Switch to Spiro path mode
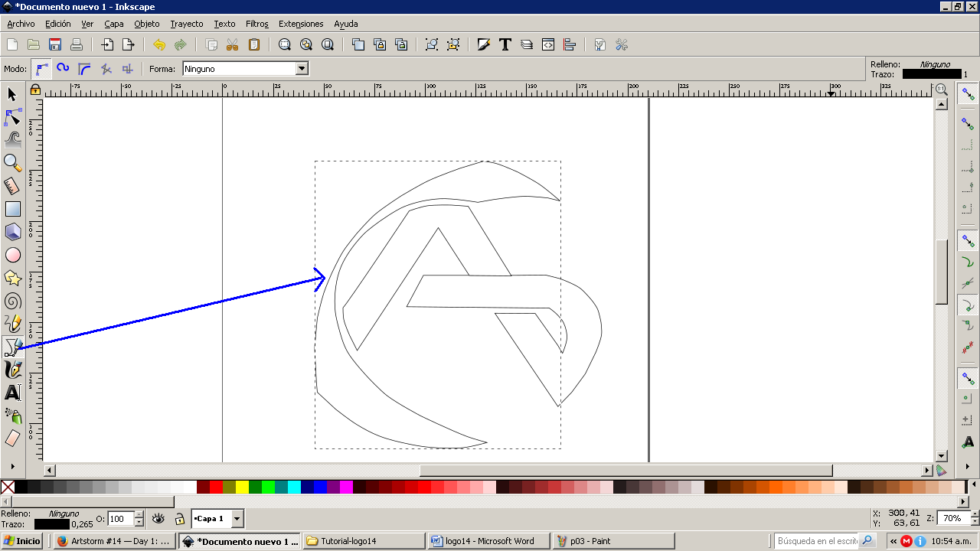This screenshot has height=551, width=980. click(x=64, y=69)
